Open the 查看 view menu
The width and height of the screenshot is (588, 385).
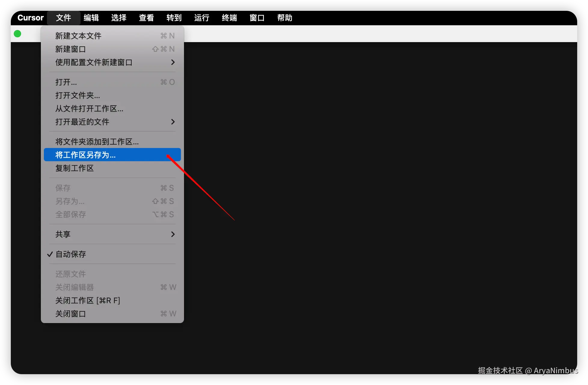pyautogui.click(x=146, y=18)
